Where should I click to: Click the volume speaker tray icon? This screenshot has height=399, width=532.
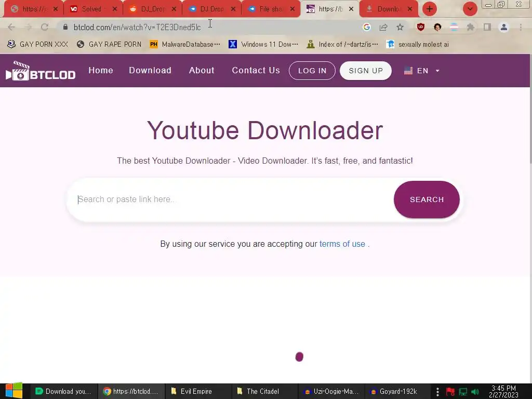coord(475,392)
